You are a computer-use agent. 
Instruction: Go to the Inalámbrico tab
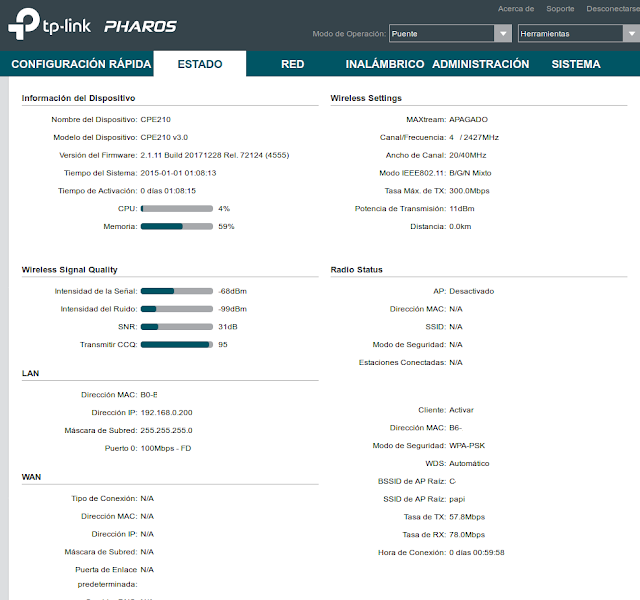pos(384,64)
